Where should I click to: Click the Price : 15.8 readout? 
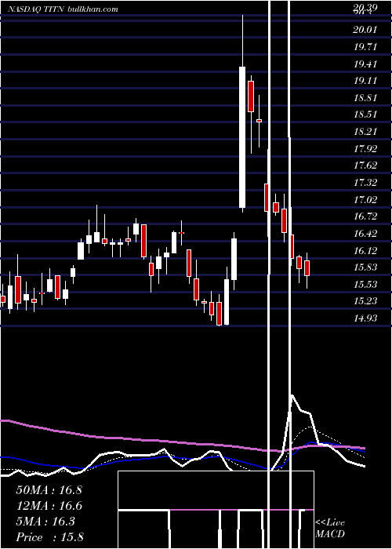[x=49, y=537]
